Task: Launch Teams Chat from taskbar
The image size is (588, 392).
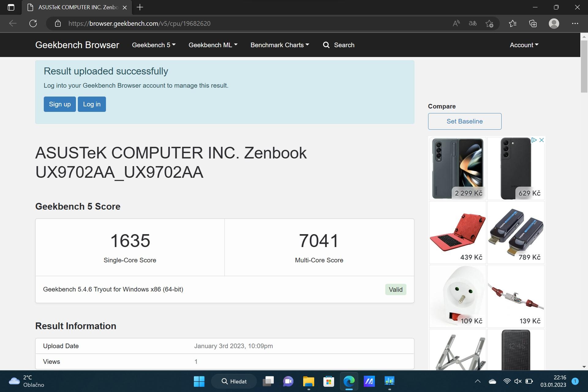Action: [x=288, y=381]
